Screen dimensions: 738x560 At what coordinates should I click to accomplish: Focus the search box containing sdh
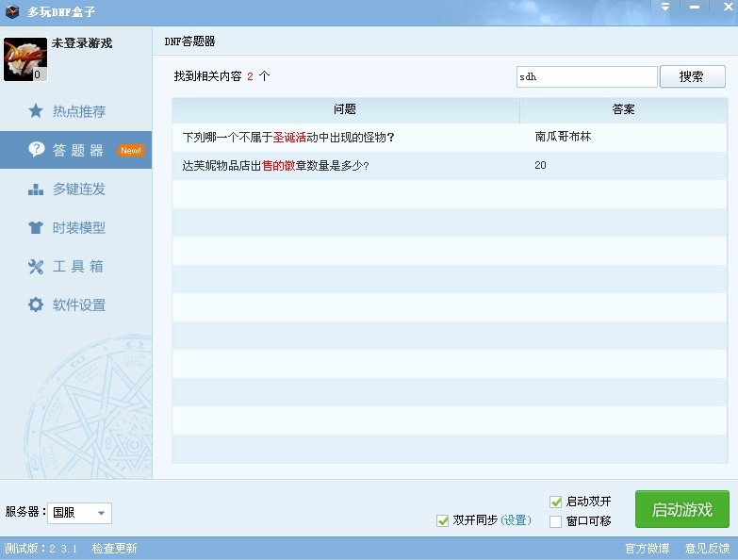tap(587, 76)
